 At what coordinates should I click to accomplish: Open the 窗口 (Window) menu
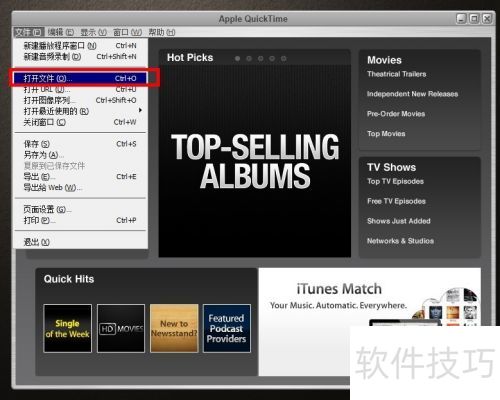coord(127,32)
